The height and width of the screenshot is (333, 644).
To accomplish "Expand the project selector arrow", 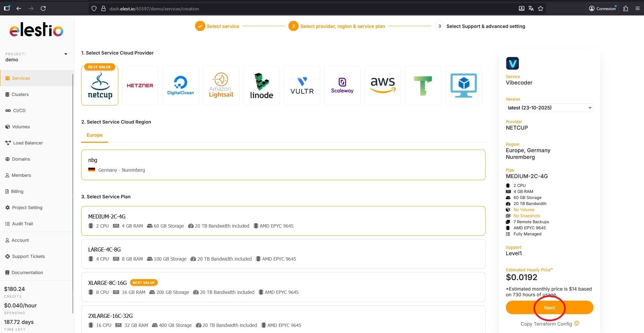I will click(x=66, y=54).
